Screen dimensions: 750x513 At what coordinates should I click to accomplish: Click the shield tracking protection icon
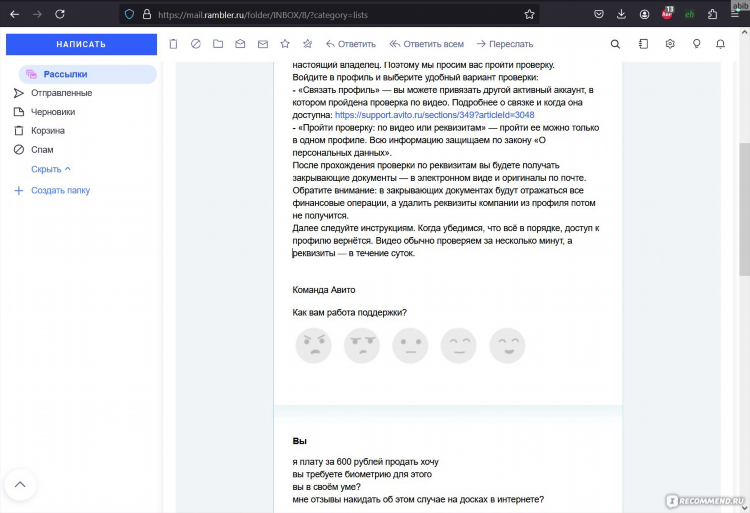pyautogui.click(x=129, y=14)
